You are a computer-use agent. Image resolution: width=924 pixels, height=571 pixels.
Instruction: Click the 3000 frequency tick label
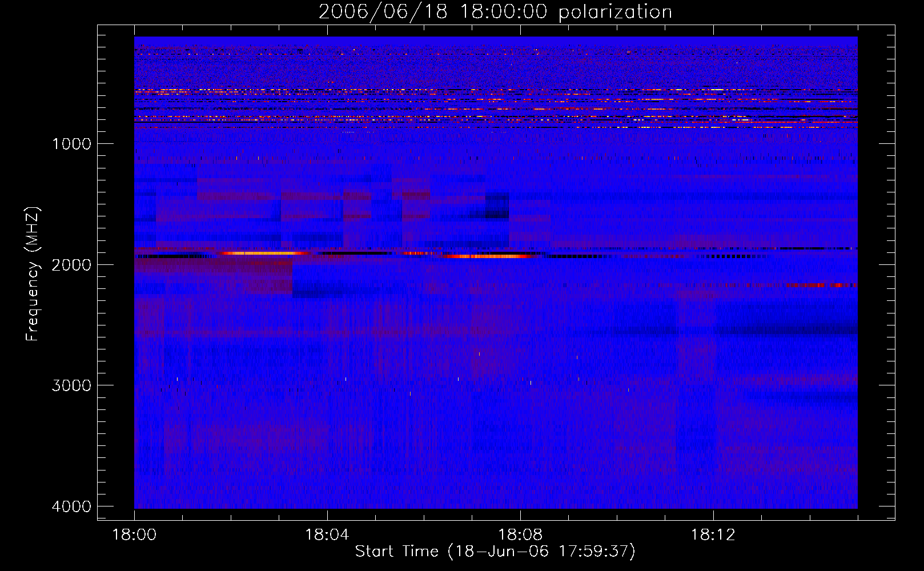[71, 385]
